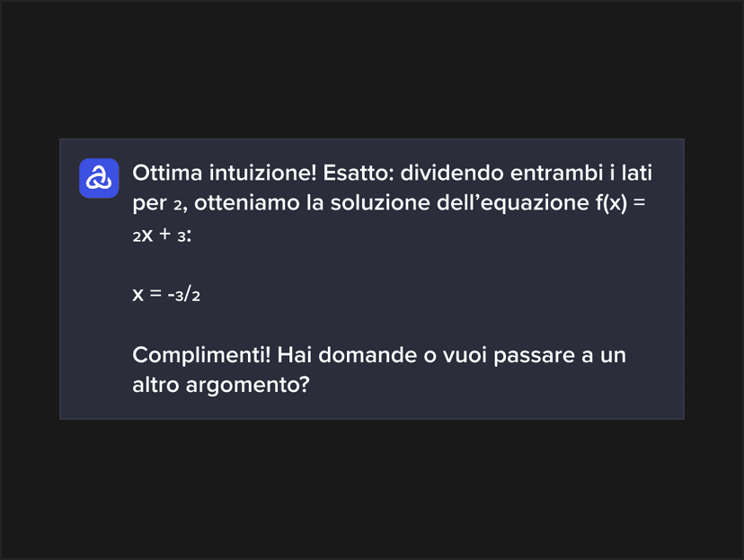The image size is (744, 560).
Task: Click the word "altro" on last line
Action: [x=155, y=385]
